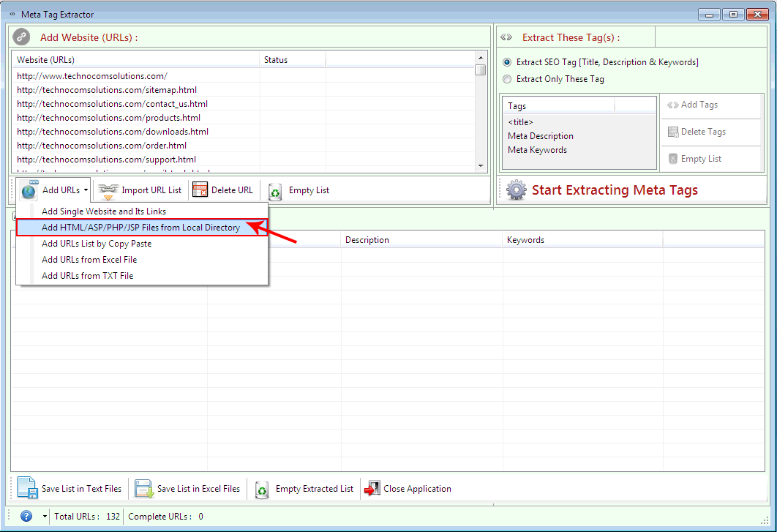
Task: Select Extract Only These Tag option
Action: (x=507, y=79)
